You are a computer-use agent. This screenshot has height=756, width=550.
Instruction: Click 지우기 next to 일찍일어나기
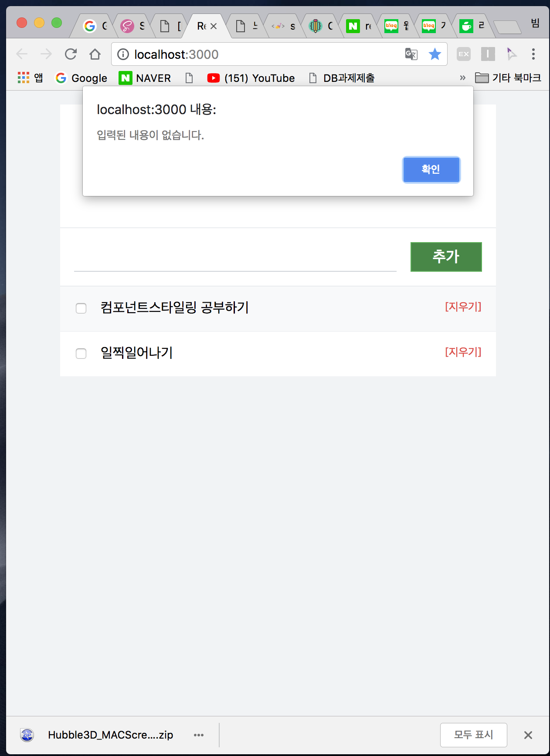pos(463,352)
